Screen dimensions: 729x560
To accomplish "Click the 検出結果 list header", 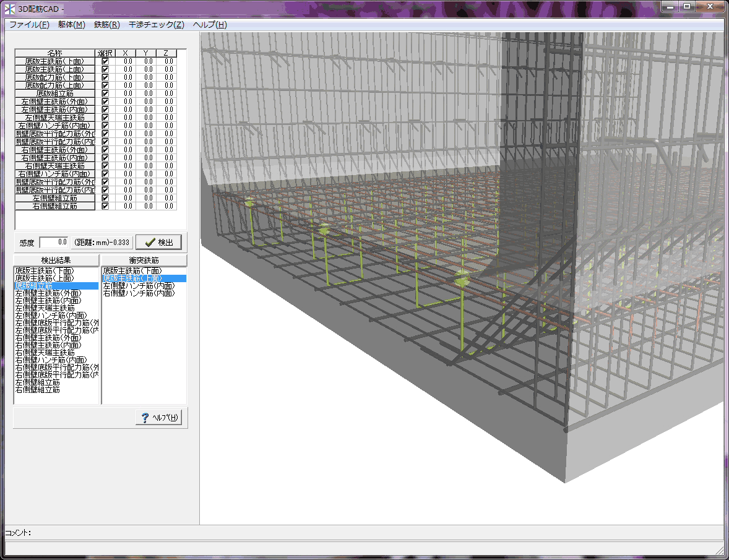I will point(56,260).
